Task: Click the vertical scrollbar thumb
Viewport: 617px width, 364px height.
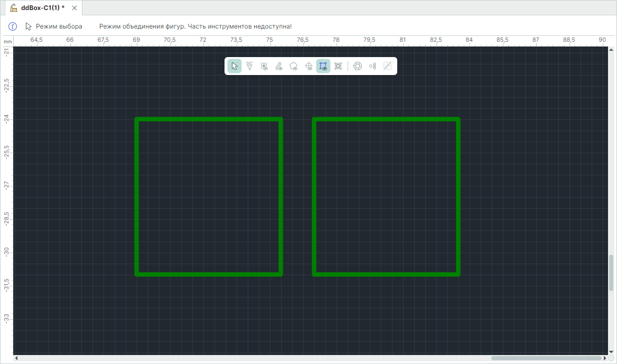Action: [x=611, y=273]
